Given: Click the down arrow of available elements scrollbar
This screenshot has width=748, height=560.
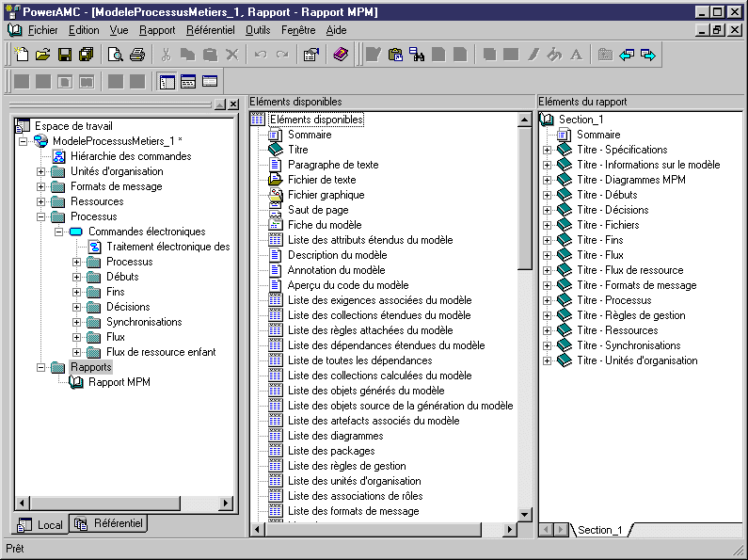Looking at the screenshot, I should 524,515.
